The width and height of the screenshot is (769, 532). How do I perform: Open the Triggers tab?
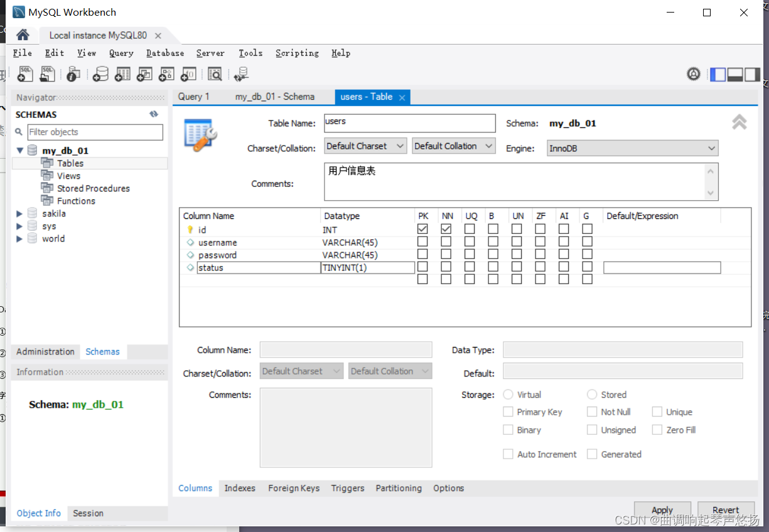pyautogui.click(x=348, y=488)
